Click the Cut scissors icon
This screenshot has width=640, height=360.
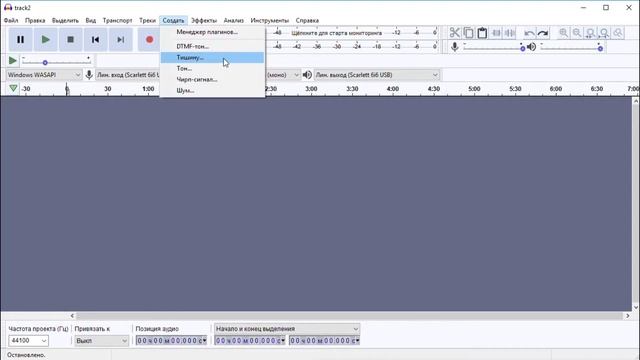click(455, 33)
